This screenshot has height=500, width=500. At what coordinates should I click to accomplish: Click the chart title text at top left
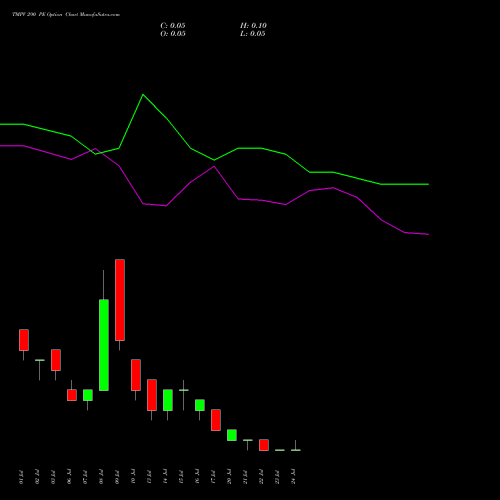(x=66, y=15)
